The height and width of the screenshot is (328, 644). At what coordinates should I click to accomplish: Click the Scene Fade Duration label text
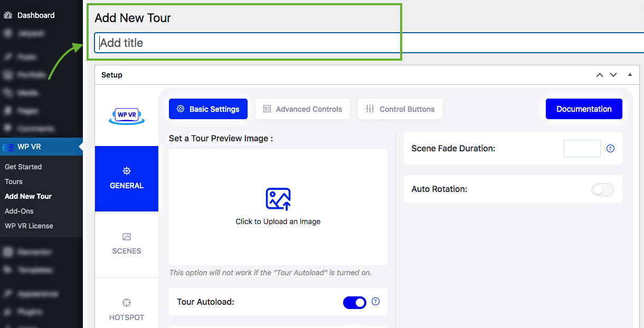[x=453, y=149]
